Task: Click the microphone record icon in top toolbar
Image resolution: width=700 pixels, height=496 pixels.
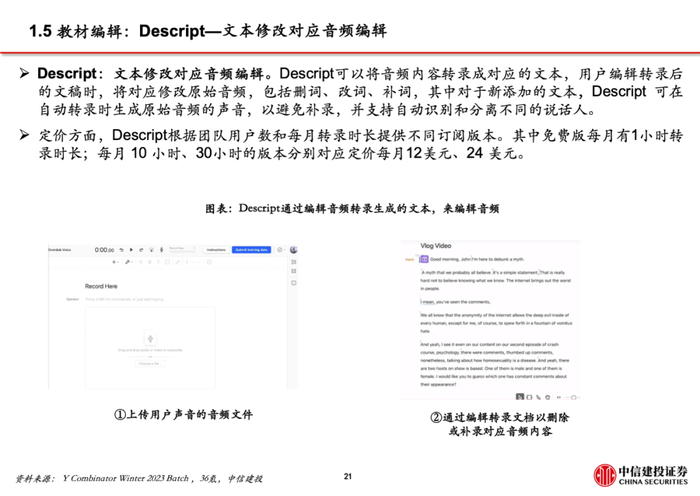Action: pyautogui.click(x=162, y=250)
